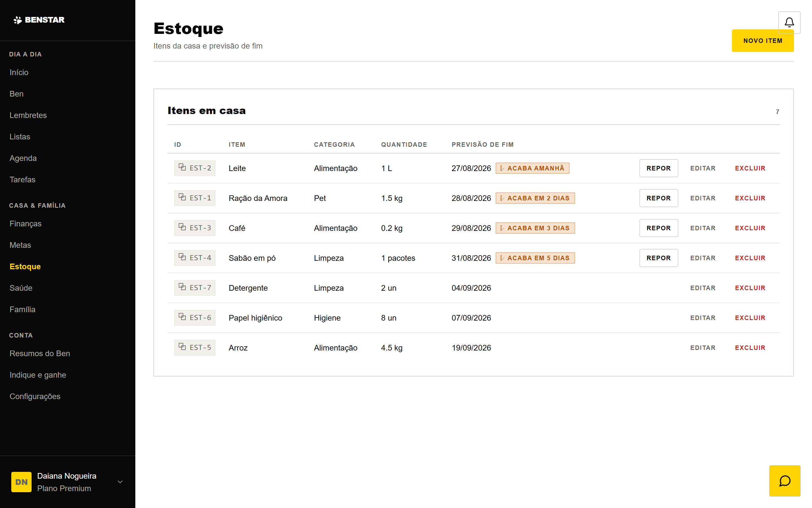
Task: Edit the Arroz item
Action: coord(703,347)
